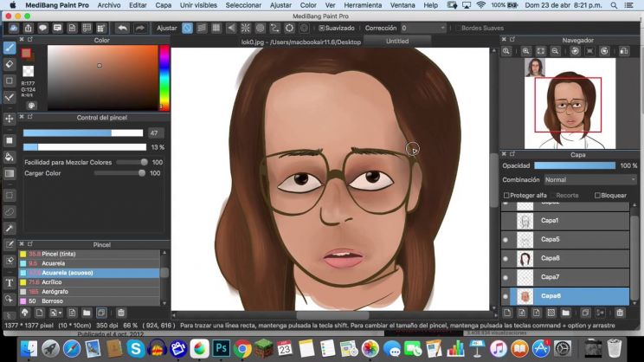
Task: Select the rectangular marquee selection tool
Action: pos(10,195)
